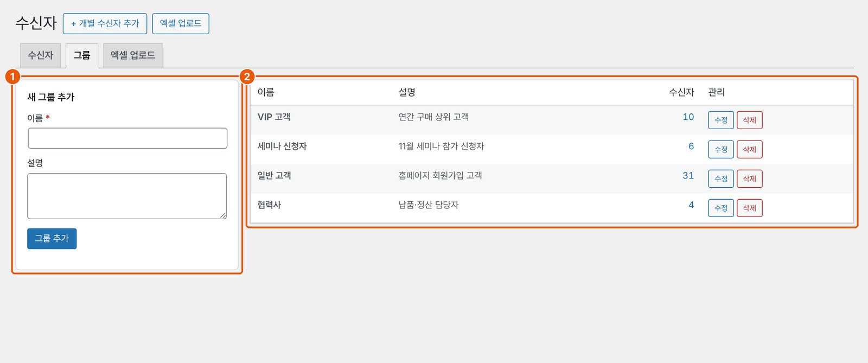Click the 'VIP 고객' group name
The image size is (868, 363).
[x=274, y=117]
